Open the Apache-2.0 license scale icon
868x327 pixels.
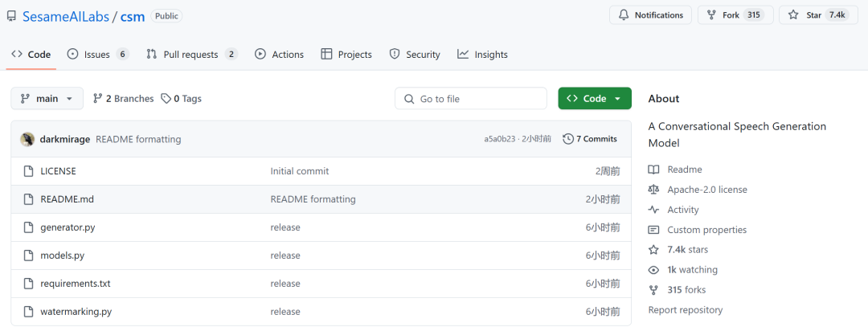(x=654, y=190)
